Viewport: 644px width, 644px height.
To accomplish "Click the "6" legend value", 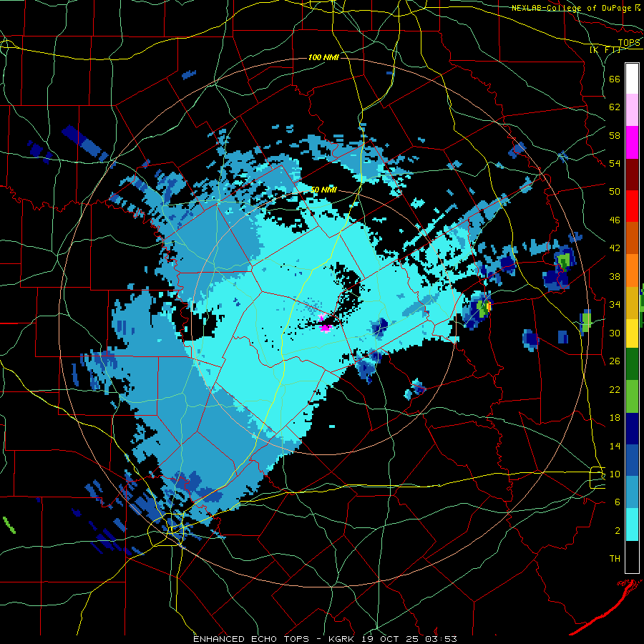I will coord(617,502).
